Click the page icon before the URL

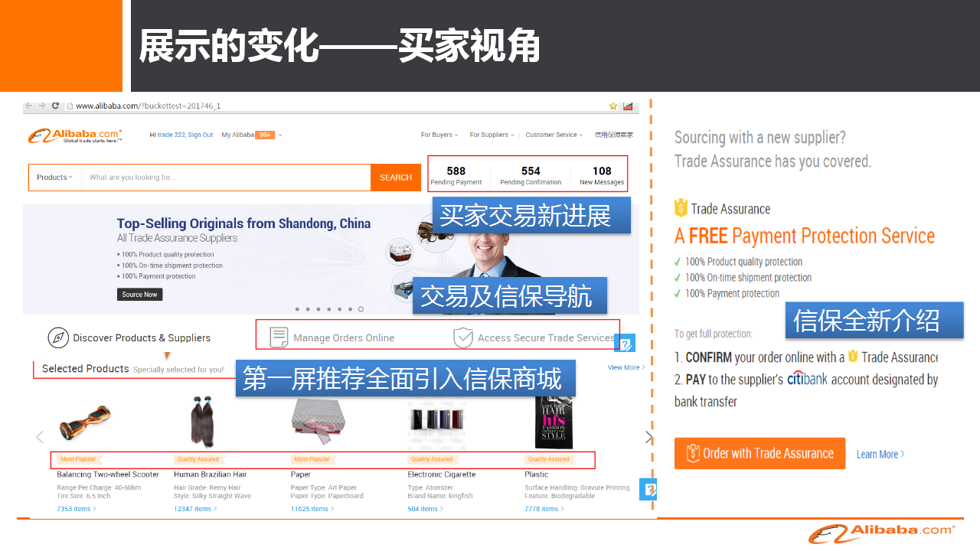coord(70,106)
